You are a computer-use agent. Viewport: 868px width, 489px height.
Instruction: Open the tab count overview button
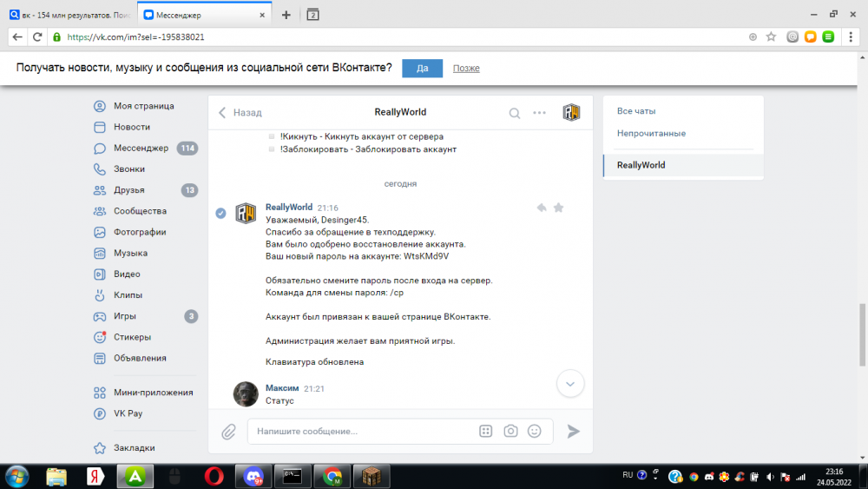(x=312, y=15)
